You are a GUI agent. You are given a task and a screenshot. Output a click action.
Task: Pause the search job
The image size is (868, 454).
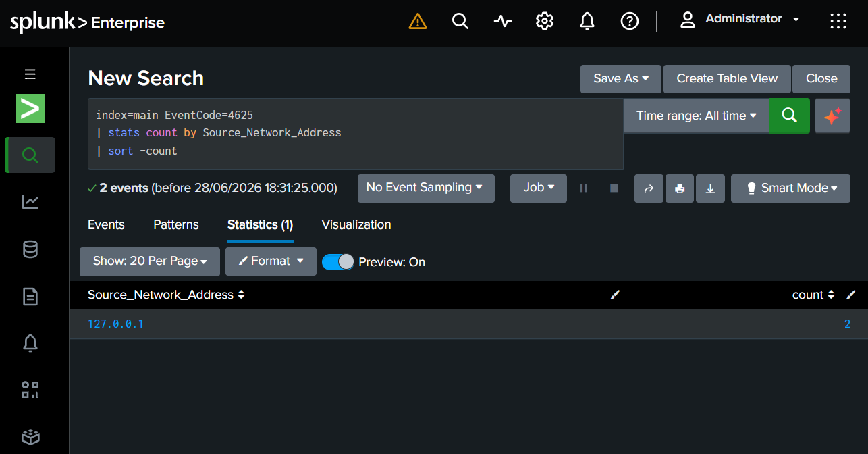[584, 188]
